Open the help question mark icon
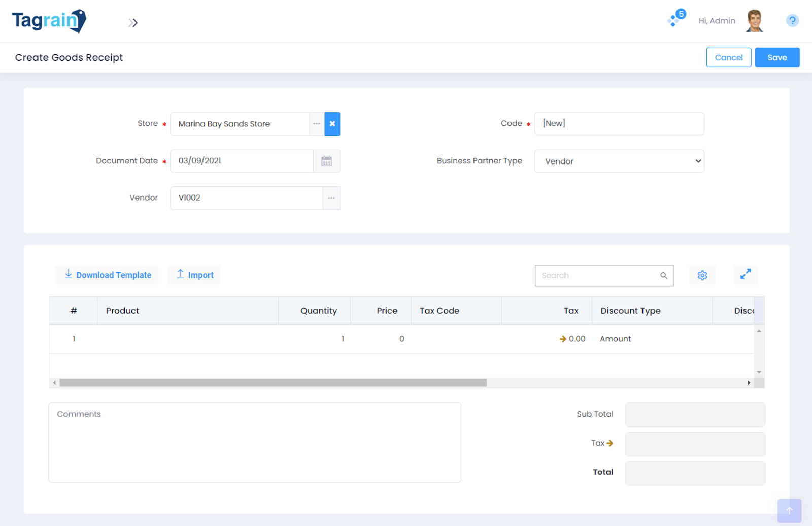This screenshot has height=526, width=812. click(x=792, y=21)
